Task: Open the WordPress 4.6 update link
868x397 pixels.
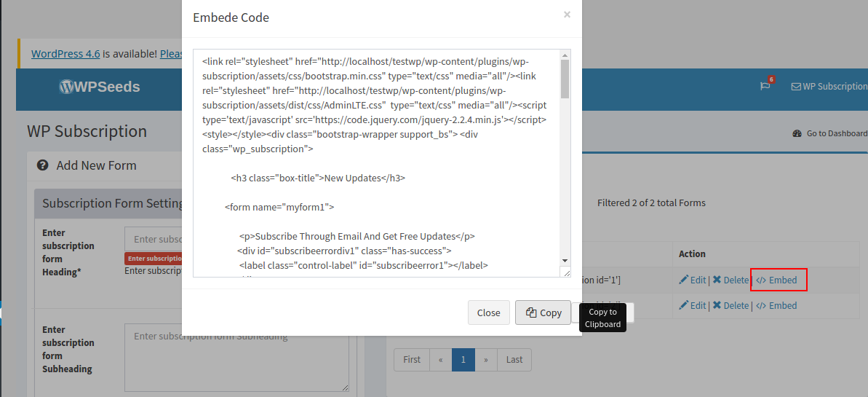Action: 65,54
